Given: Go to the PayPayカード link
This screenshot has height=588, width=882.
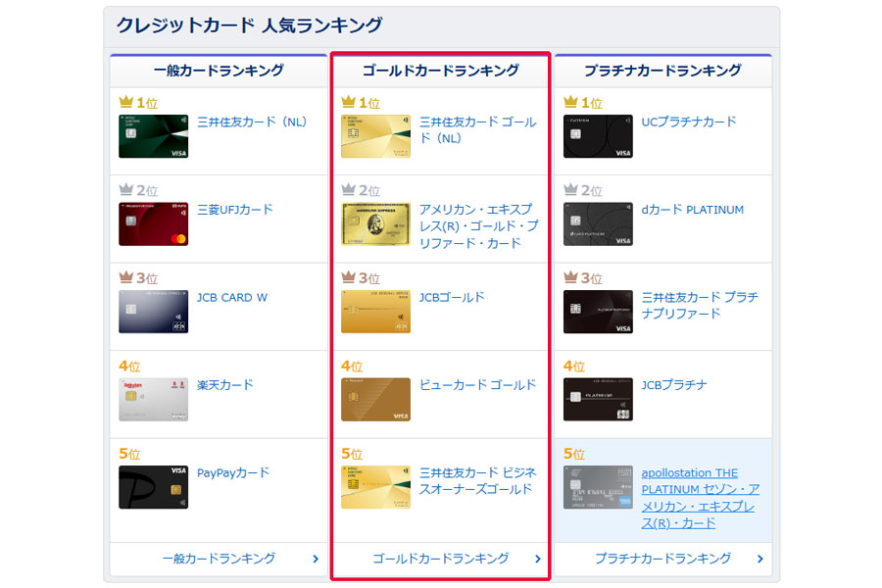Looking at the screenshot, I should [233, 473].
